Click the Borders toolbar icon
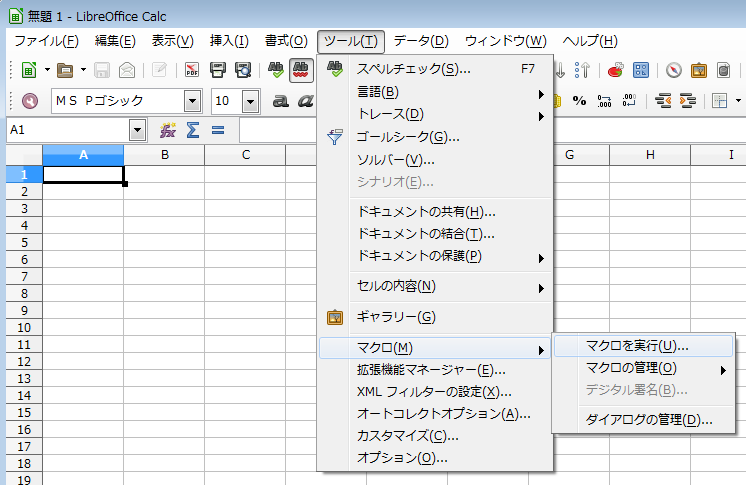This screenshot has width=746, height=485. click(x=719, y=101)
